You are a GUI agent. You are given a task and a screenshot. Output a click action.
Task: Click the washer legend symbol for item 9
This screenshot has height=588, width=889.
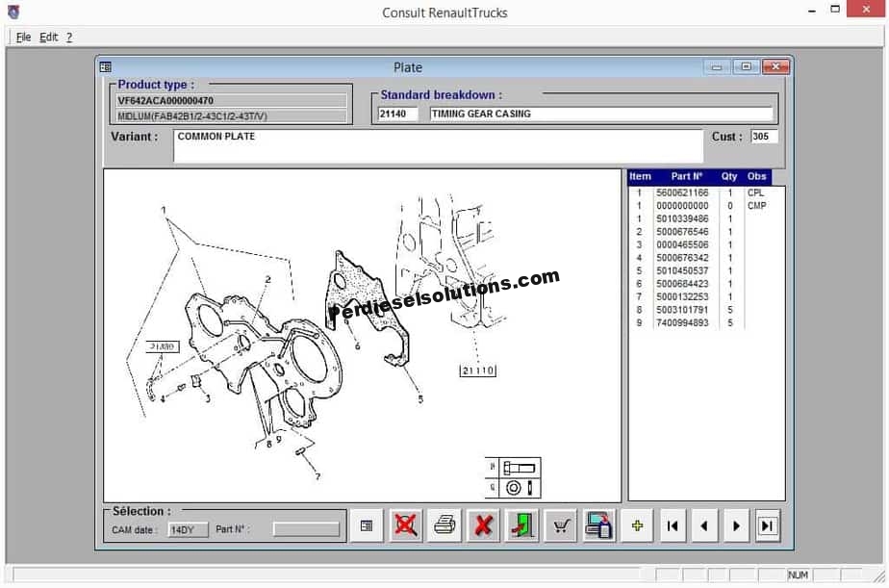point(520,488)
